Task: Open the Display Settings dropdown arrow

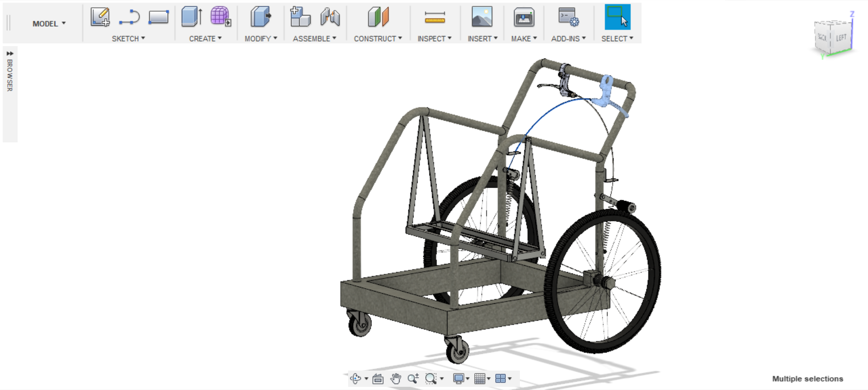Action: [x=467, y=379]
